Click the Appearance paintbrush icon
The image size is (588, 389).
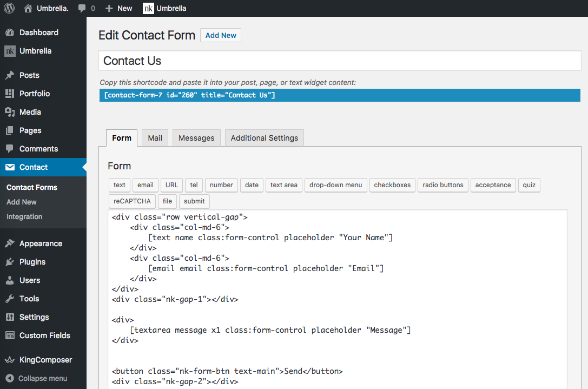(x=10, y=243)
